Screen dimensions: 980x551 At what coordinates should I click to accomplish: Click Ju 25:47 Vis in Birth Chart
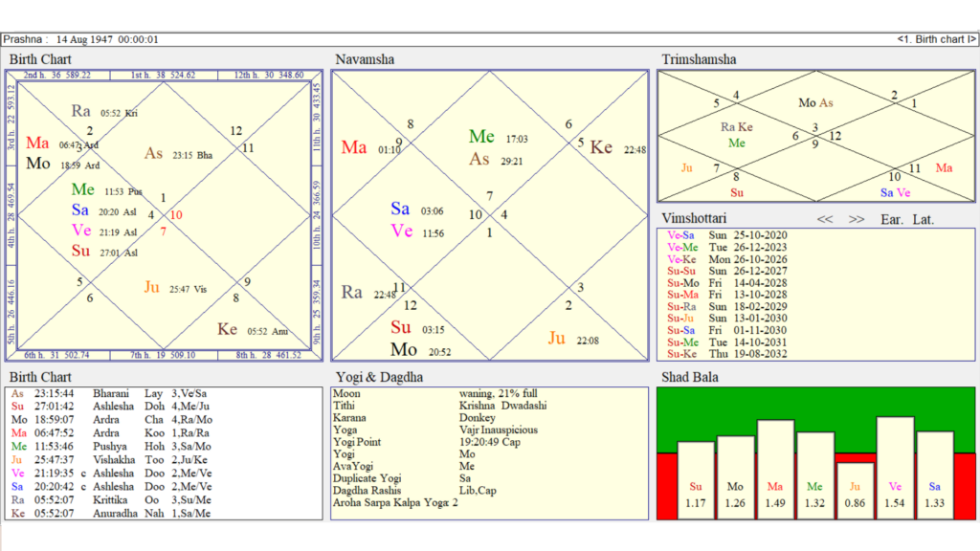tap(175, 287)
